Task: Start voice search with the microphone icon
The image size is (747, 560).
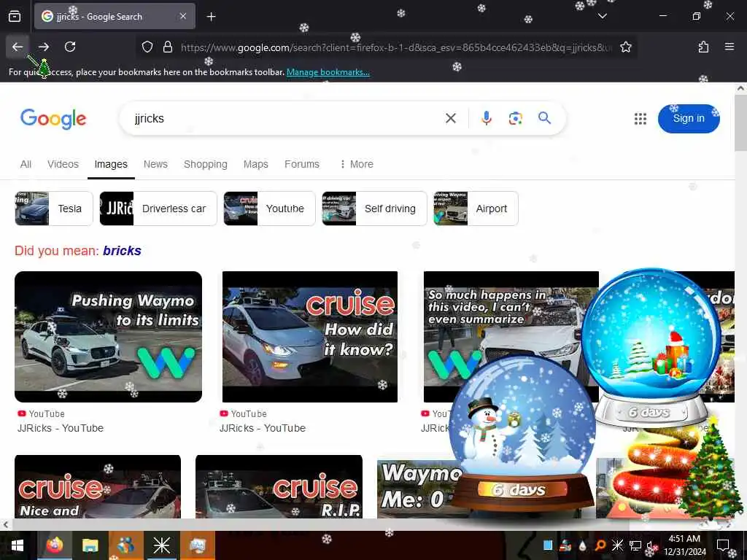Action: (486, 118)
